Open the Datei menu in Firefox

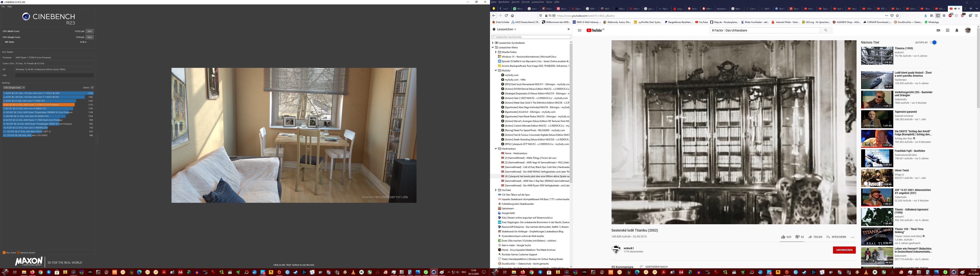[494, 2]
